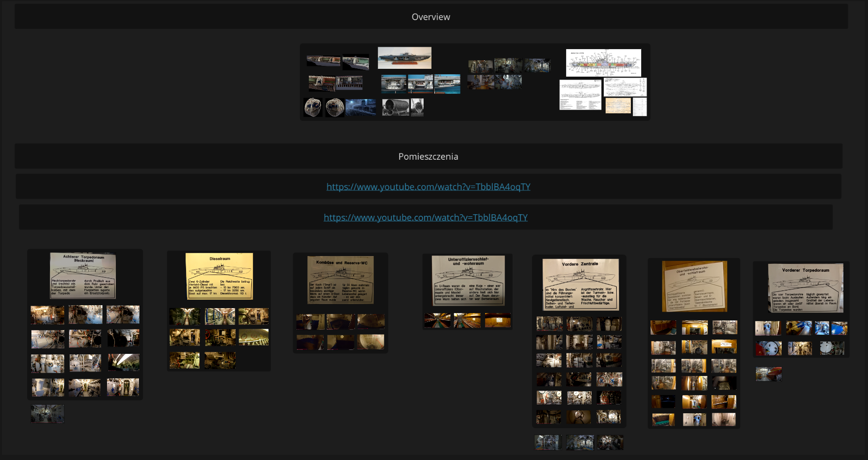Select the colored cutaway diagram of the submarine
Viewport: 868px width, 460px height.
coord(603,62)
